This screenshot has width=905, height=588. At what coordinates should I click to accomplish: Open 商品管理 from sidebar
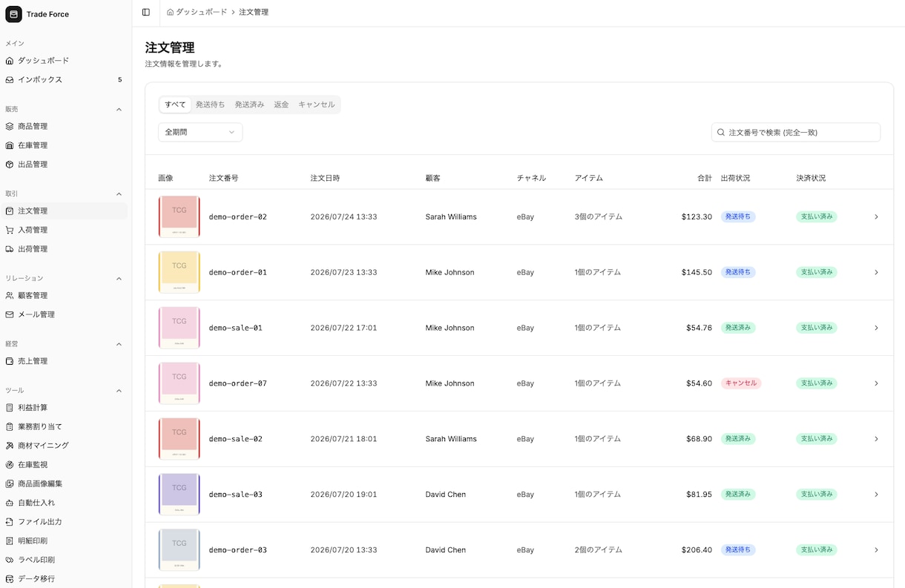click(x=65, y=127)
